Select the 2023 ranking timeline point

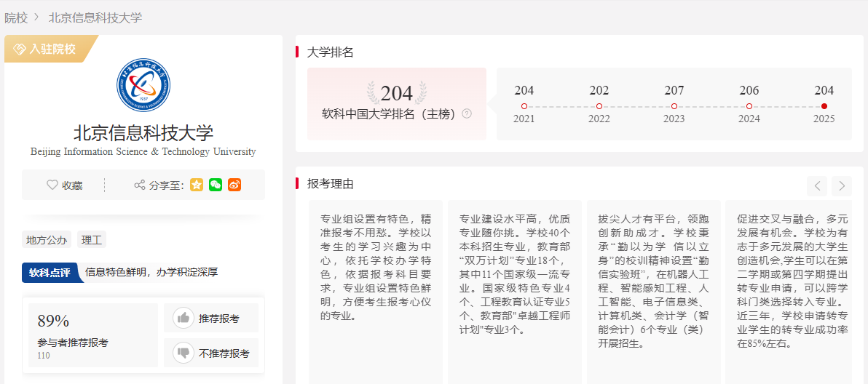coord(674,106)
